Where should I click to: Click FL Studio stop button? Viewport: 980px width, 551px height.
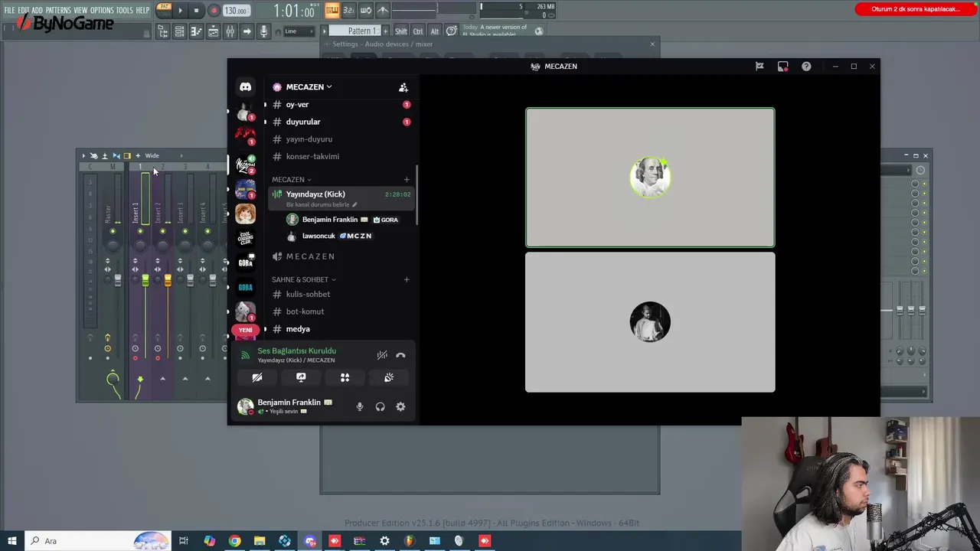pos(196,11)
